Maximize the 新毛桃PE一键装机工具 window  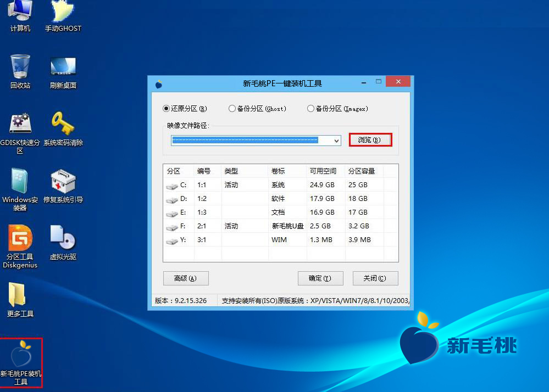(379, 82)
